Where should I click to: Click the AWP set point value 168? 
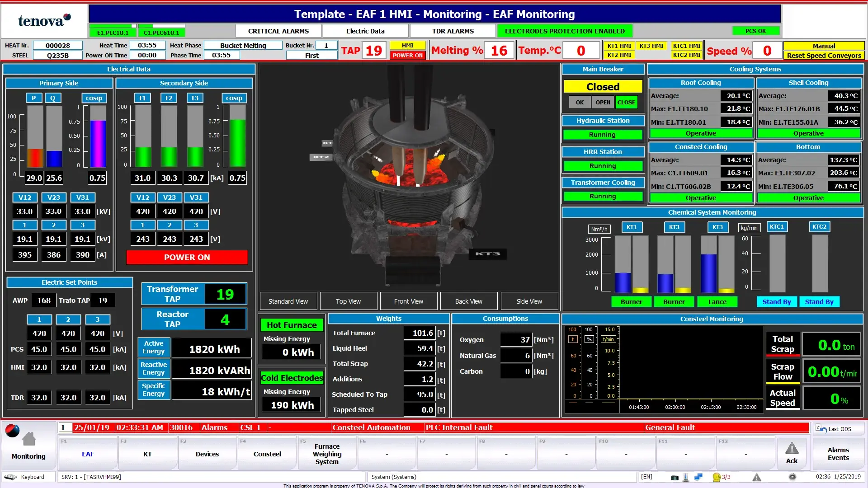pos(44,300)
